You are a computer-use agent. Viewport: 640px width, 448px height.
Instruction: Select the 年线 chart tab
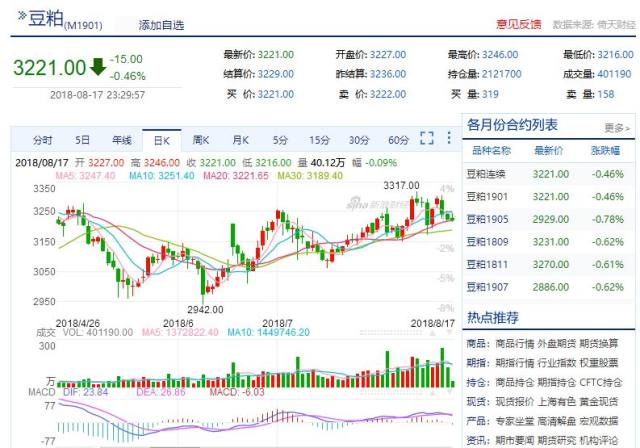click(121, 140)
